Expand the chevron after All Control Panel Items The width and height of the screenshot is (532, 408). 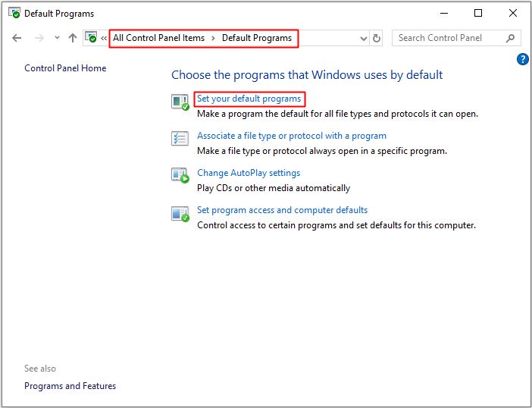[214, 38]
